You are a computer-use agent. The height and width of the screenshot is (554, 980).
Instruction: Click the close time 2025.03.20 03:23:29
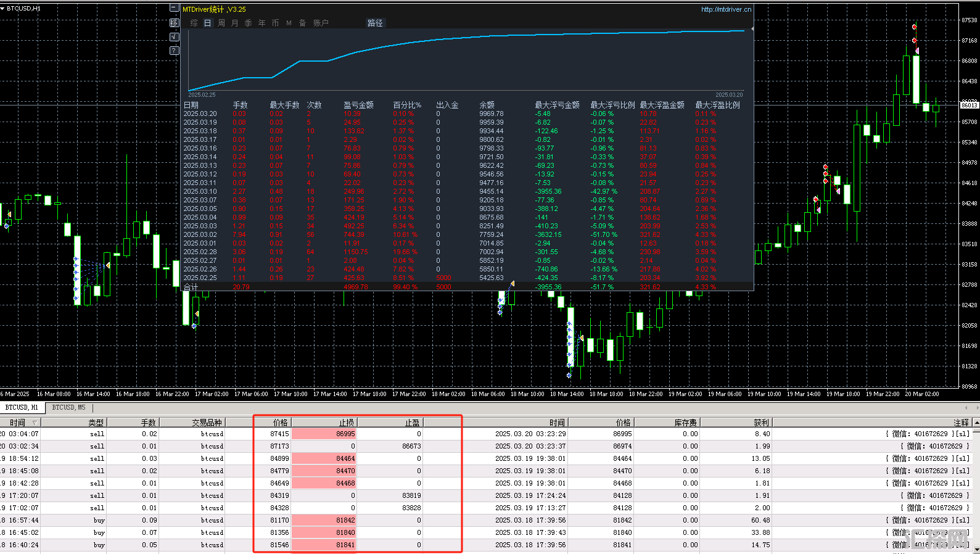click(x=530, y=434)
